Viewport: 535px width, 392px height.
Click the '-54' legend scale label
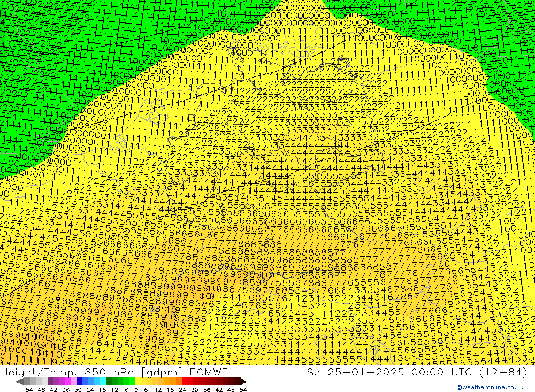(27, 390)
